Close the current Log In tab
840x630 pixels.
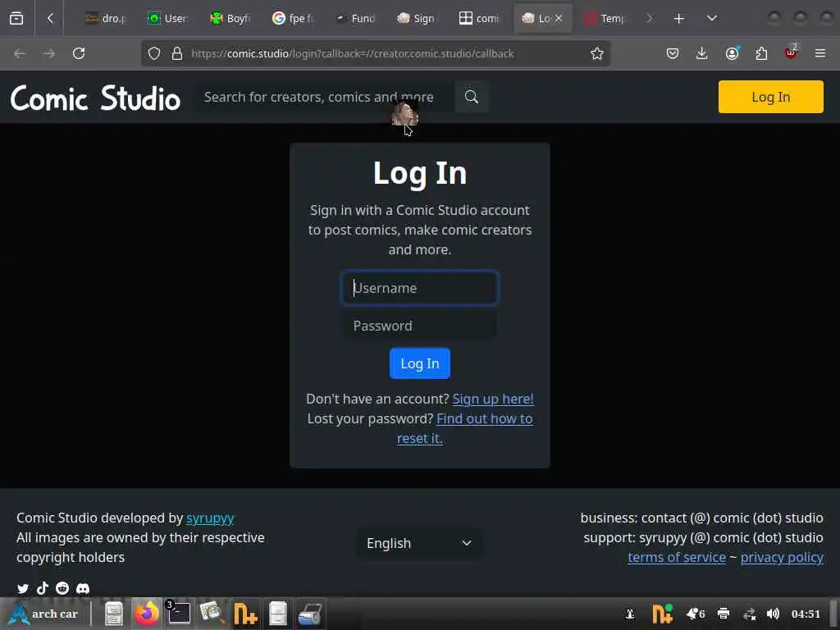559,18
